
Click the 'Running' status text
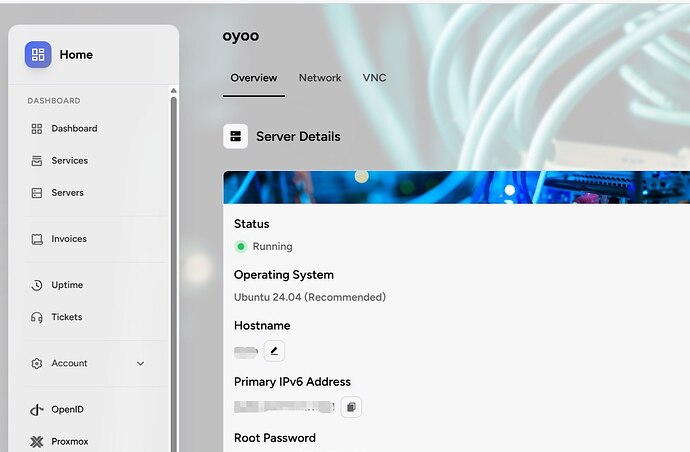[272, 246]
